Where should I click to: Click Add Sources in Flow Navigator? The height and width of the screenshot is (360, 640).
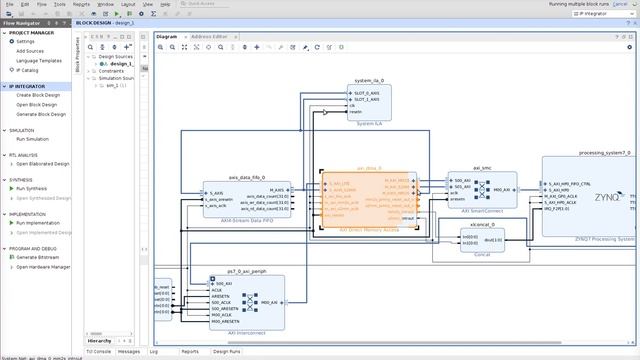[x=30, y=51]
